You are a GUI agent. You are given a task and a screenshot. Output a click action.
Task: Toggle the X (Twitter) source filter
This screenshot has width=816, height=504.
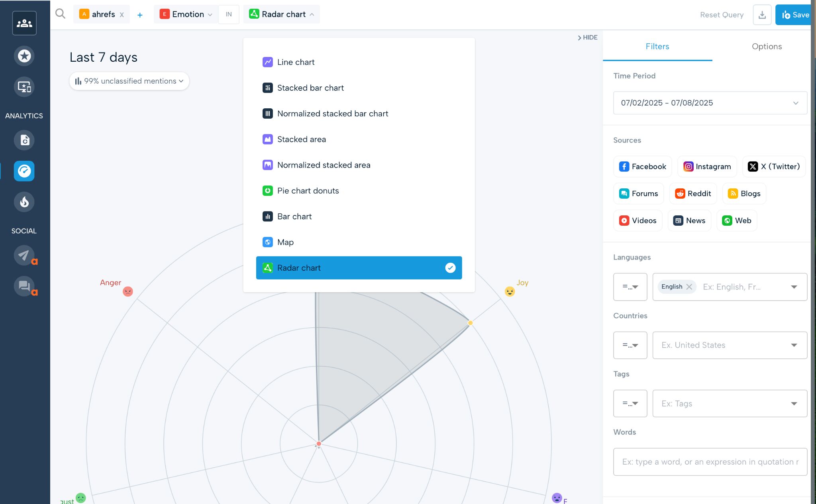click(773, 166)
